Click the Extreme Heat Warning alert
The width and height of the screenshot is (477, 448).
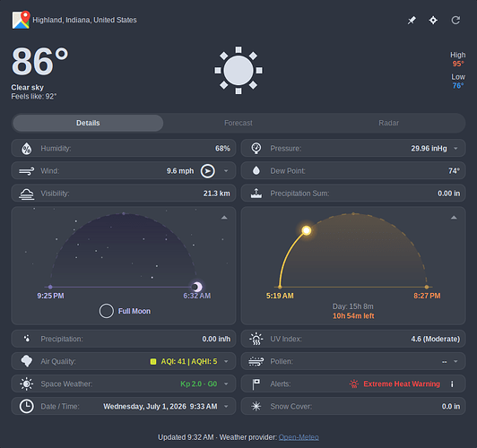(402, 384)
